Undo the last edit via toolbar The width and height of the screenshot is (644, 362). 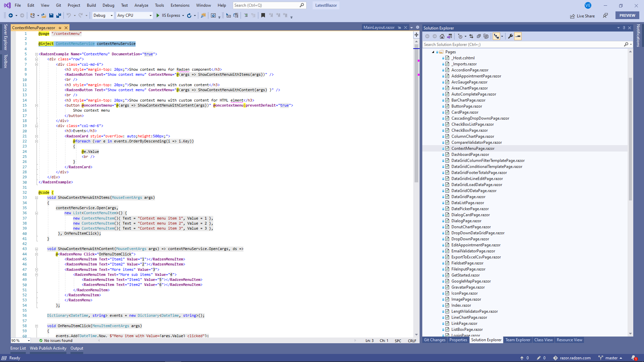tap(69, 15)
